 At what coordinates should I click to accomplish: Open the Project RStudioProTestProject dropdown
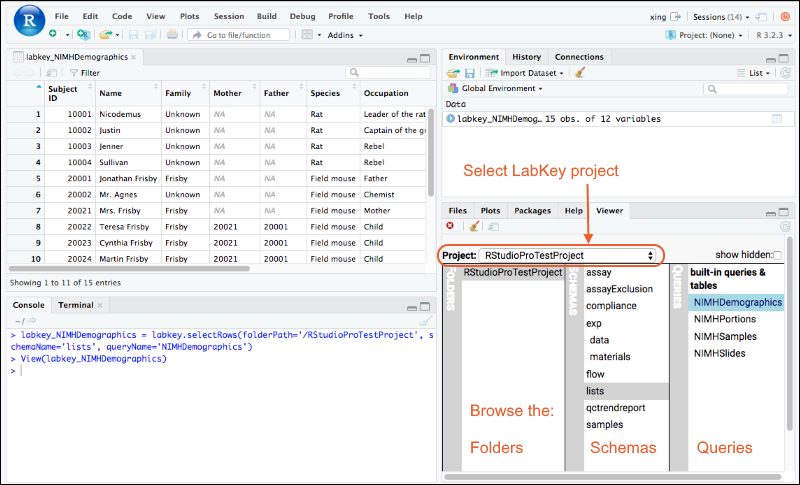tap(568, 256)
